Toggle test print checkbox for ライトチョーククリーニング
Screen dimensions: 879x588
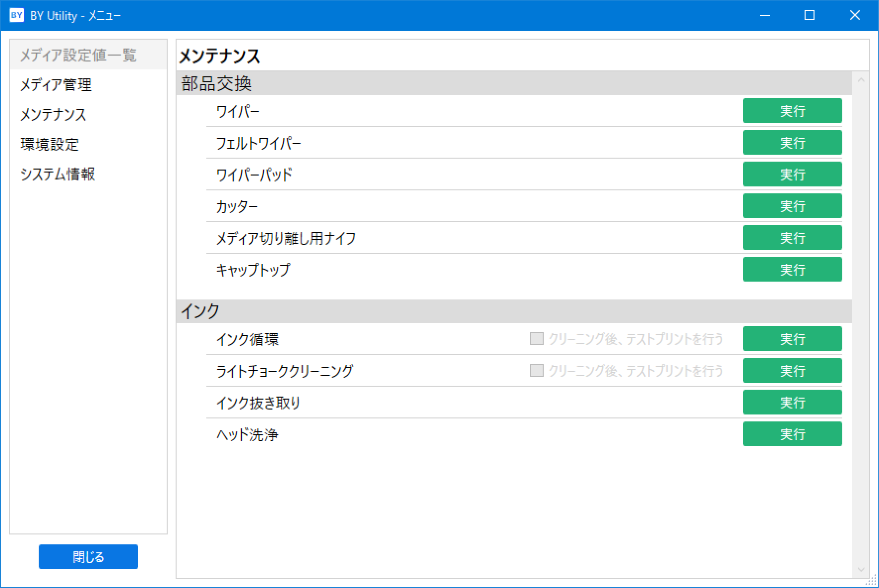point(537,370)
